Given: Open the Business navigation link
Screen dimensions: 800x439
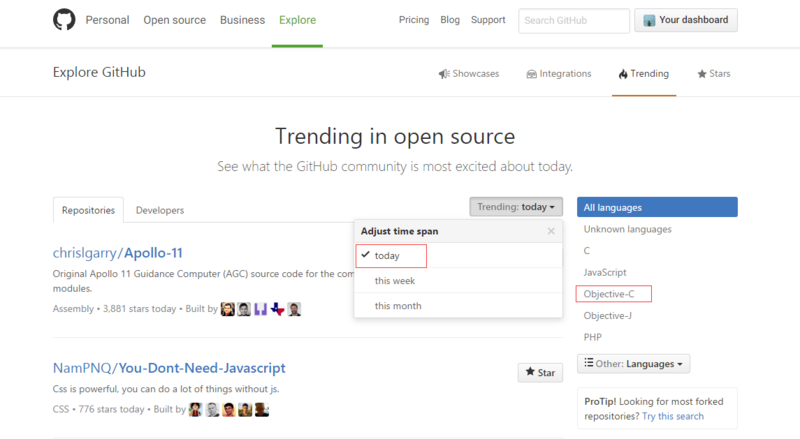Looking at the screenshot, I should tap(242, 20).
